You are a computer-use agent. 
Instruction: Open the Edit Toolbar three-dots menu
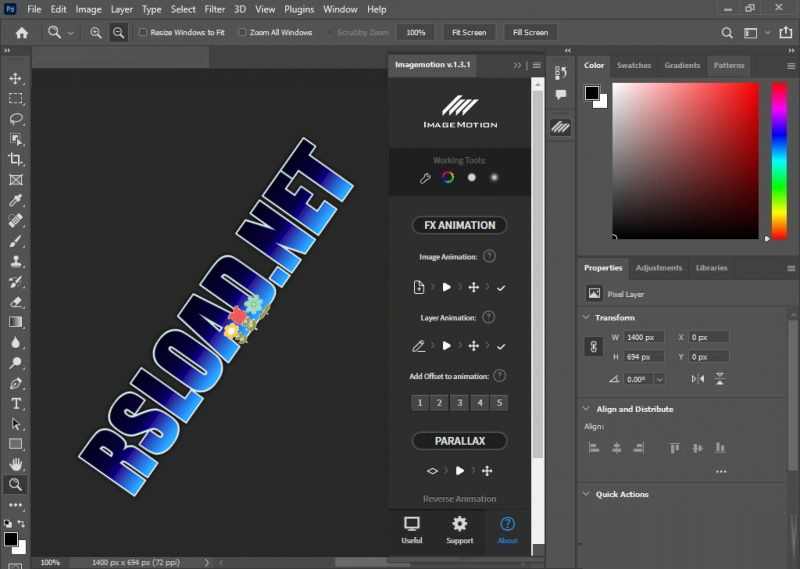[x=15, y=505]
